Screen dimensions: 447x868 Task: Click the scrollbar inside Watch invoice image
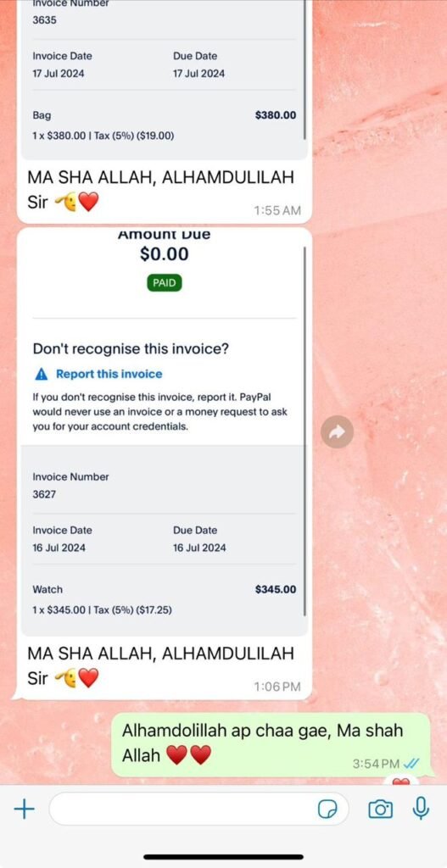point(305,431)
